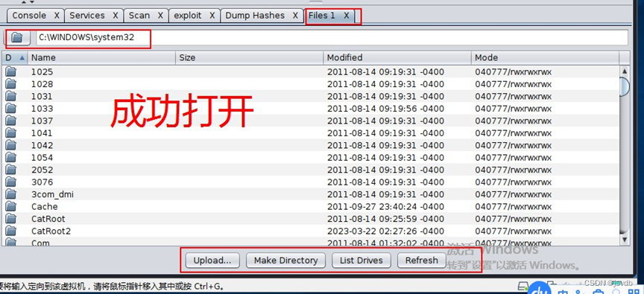
Task: Open folder icon for Cache
Action: 10,206
